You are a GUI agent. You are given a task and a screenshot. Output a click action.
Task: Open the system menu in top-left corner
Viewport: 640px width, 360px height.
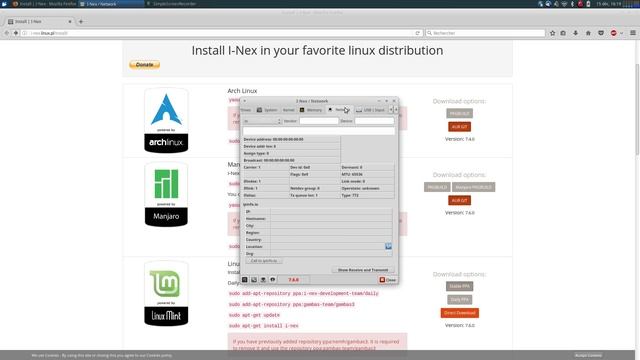4,4
